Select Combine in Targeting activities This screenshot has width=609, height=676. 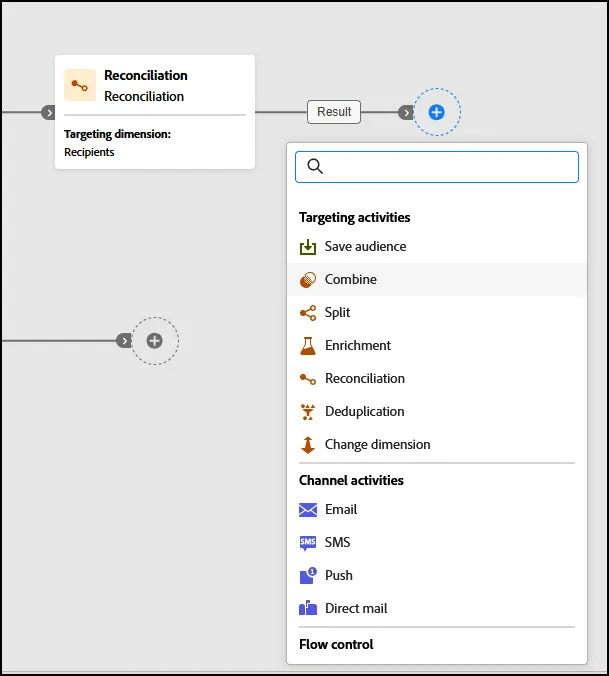click(x=437, y=279)
